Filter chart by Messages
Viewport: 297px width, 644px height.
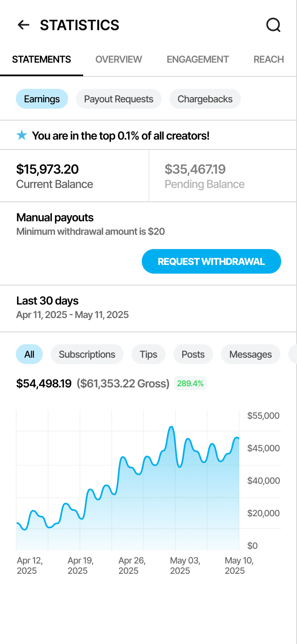(250, 355)
